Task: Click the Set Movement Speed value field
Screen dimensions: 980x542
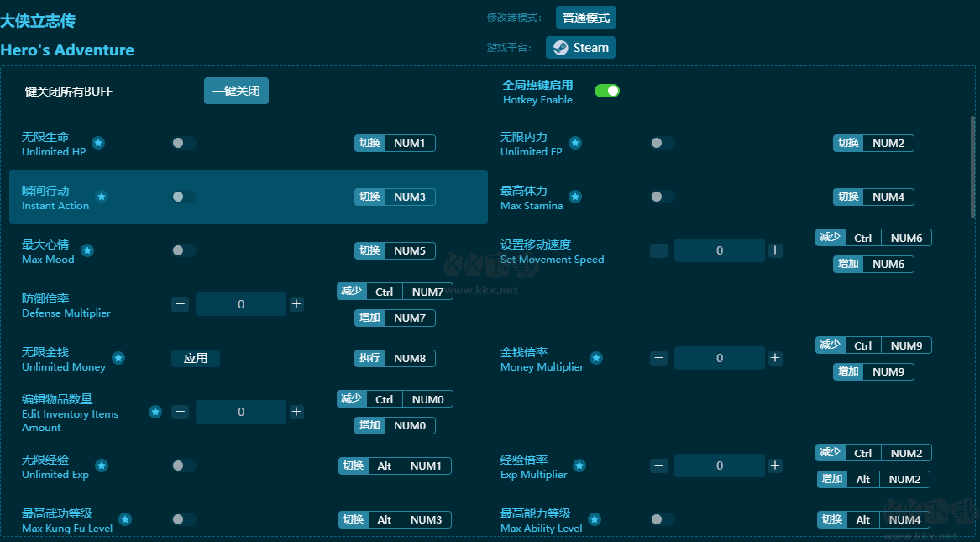Action: (x=720, y=250)
